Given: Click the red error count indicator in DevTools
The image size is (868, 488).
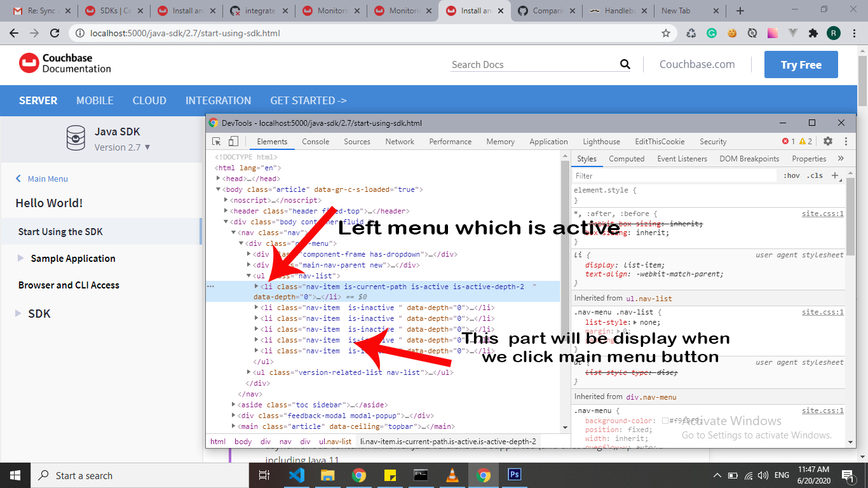Looking at the screenshot, I should tap(789, 142).
